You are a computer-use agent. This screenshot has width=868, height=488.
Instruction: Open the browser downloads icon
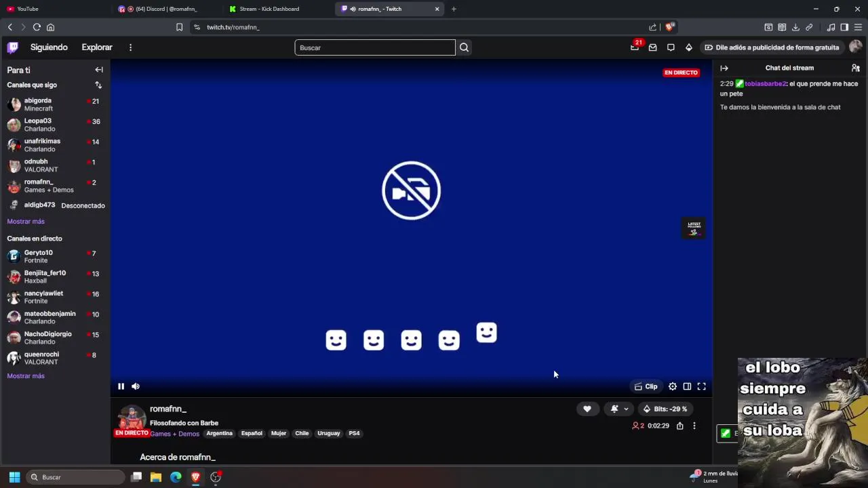click(x=795, y=27)
